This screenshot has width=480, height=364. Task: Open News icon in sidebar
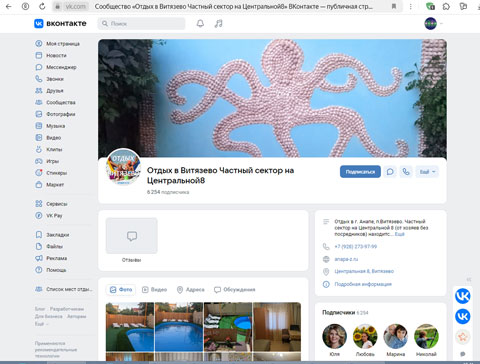tap(39, 55)
